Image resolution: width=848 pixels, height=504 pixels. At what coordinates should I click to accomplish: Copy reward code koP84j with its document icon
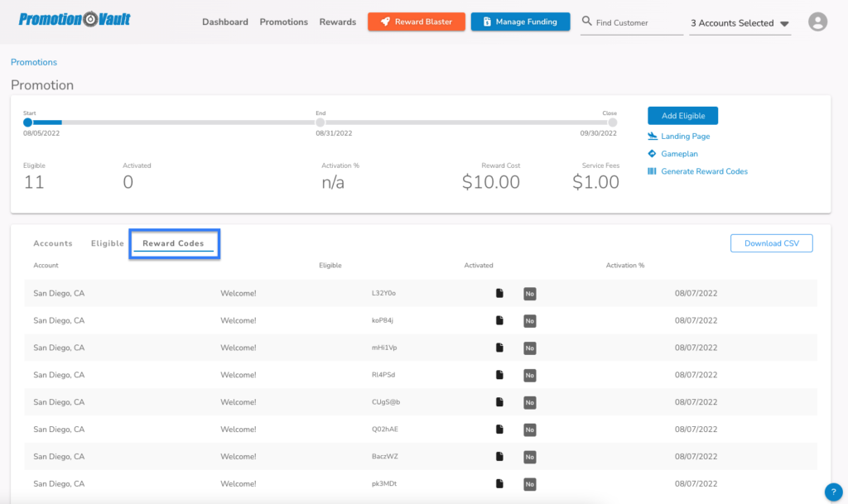[x=499, y=320]
